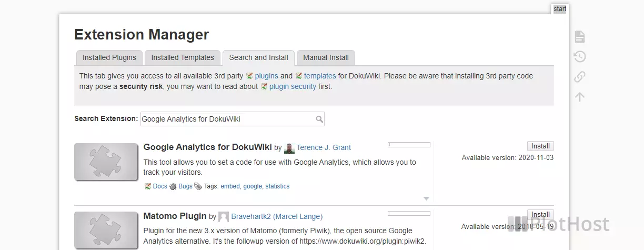Click the Bugs icon for Google Analytics
The width and height of the screenshot is (644, 250).
click(x=173, y=186)
